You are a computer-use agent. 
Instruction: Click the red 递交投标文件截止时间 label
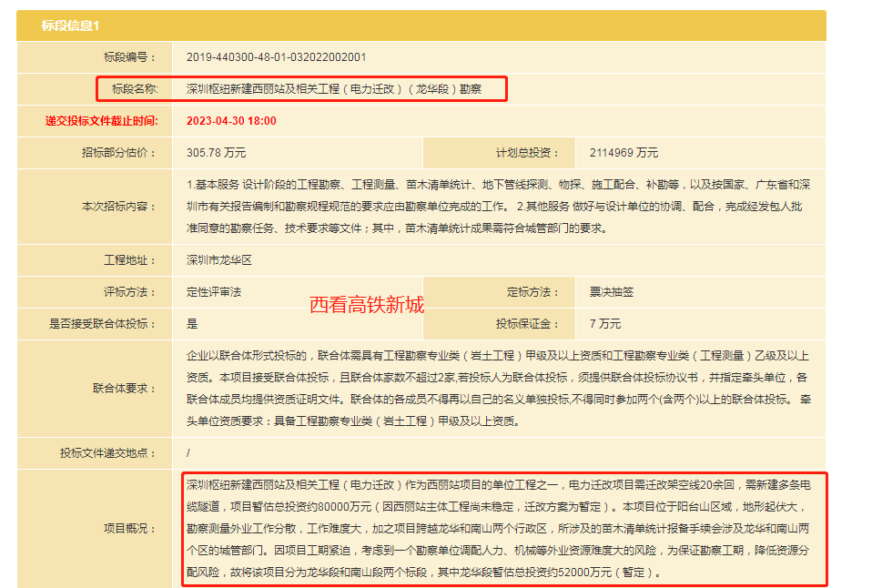coord(101,120)
